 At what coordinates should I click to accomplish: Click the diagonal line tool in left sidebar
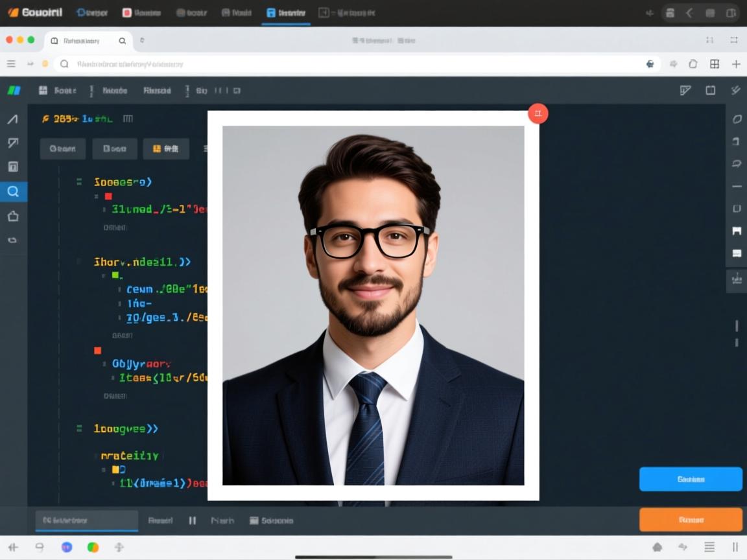(x=13, y=119)
